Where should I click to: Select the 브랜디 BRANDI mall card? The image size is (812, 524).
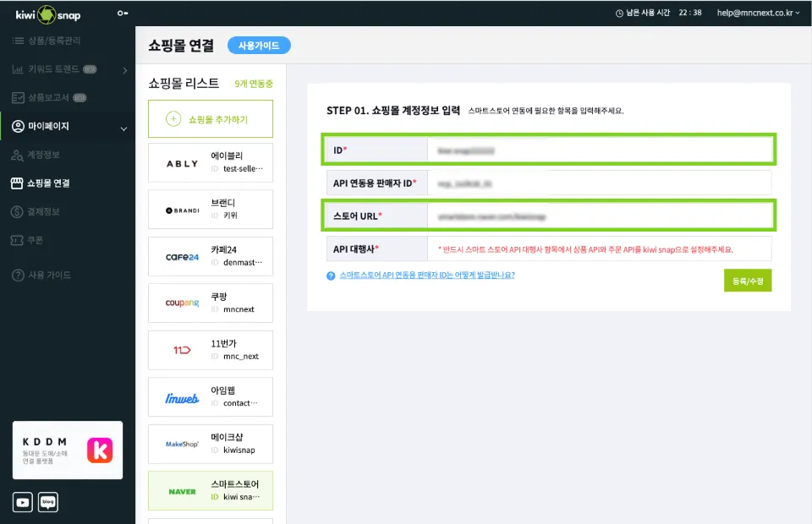pos(211,209)
